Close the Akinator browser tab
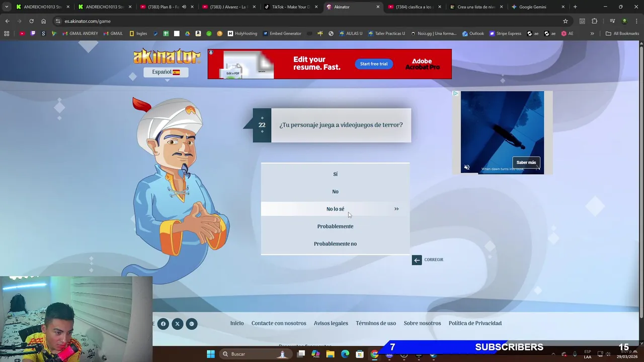This screenshot has height=362, width=644. [x=377, y=7]
